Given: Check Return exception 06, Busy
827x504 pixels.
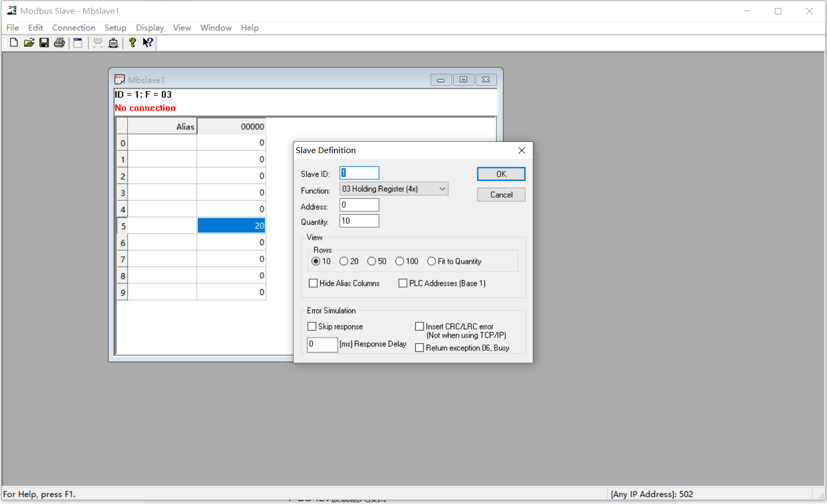Looking at the screenshot, I should pyautogui.click(x=420, y=347).
